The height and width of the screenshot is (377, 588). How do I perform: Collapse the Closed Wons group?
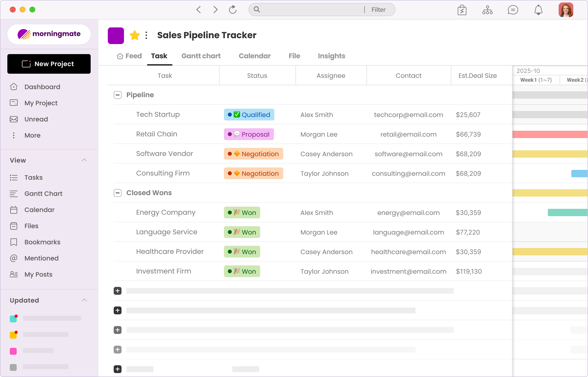coord(118,193)
